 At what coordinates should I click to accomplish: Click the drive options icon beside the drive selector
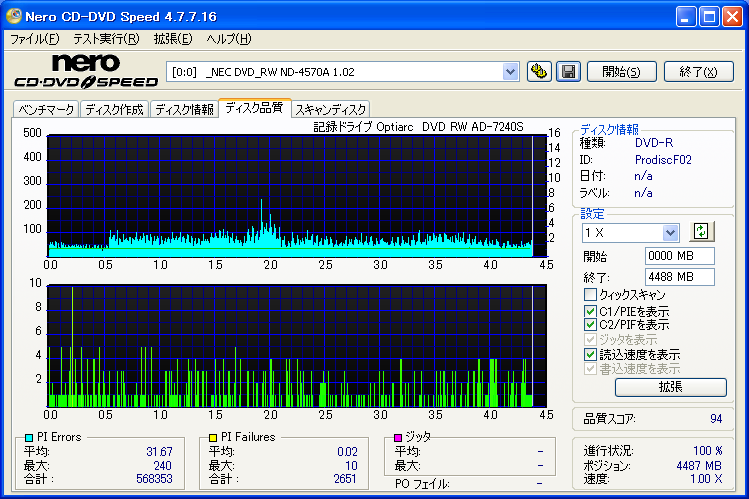[539, 72]
